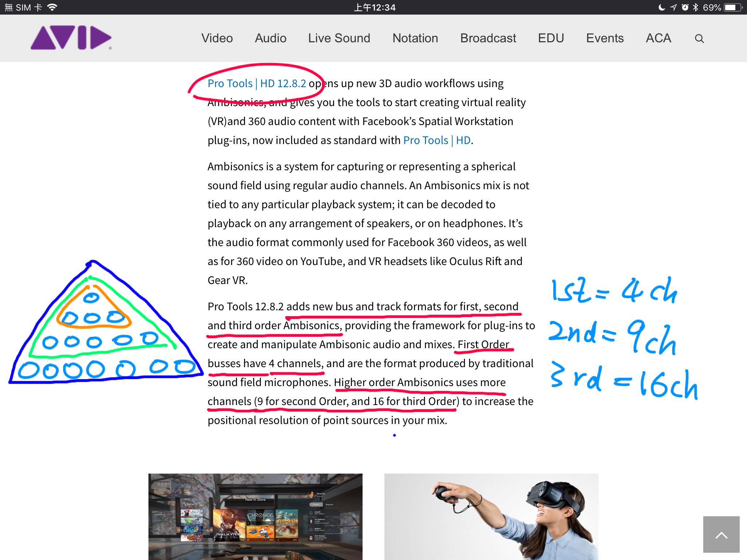This screenshot has width=747, height=560.
Task: Tap the 69% battery percentage
Action: pyautogui.click(x=712, y=7)
